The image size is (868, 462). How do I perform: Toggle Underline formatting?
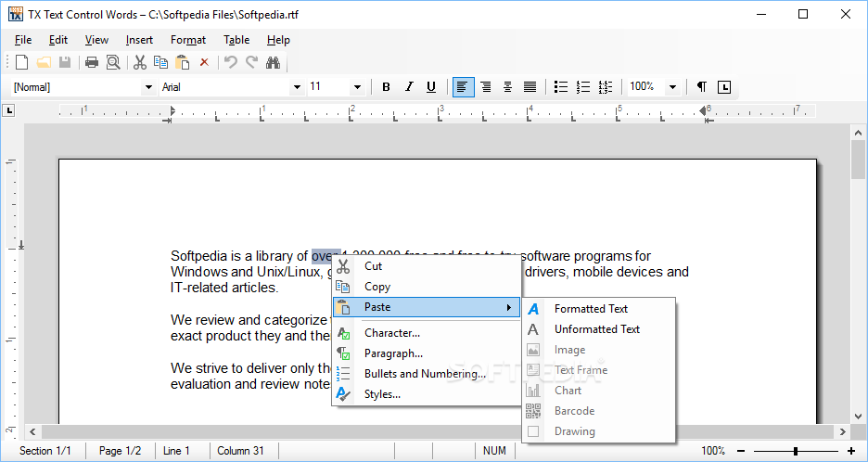(431, 87)
